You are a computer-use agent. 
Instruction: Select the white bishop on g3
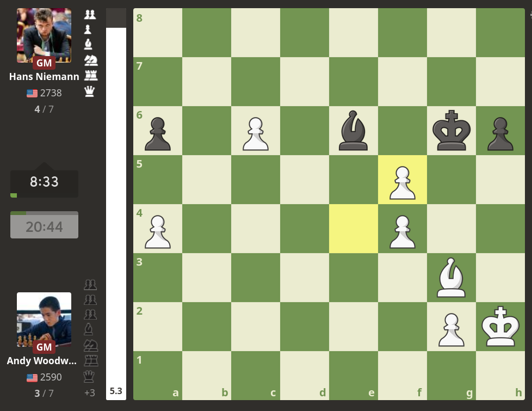451,278
